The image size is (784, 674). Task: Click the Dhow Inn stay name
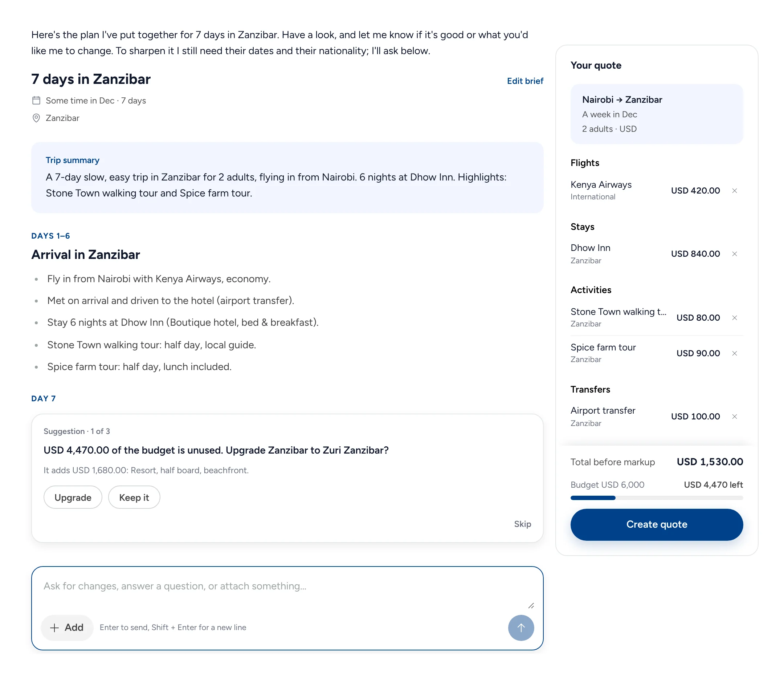click(x=590, y=248)
